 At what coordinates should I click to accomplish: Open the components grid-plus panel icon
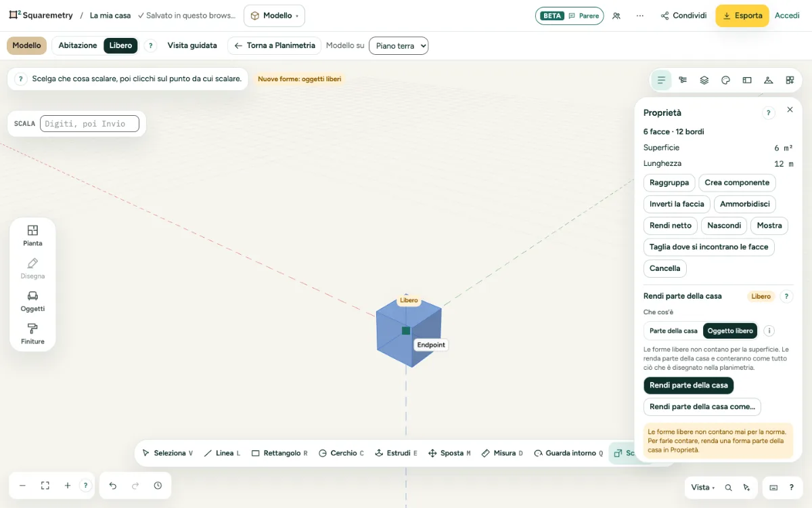click(x=790, y=80)
